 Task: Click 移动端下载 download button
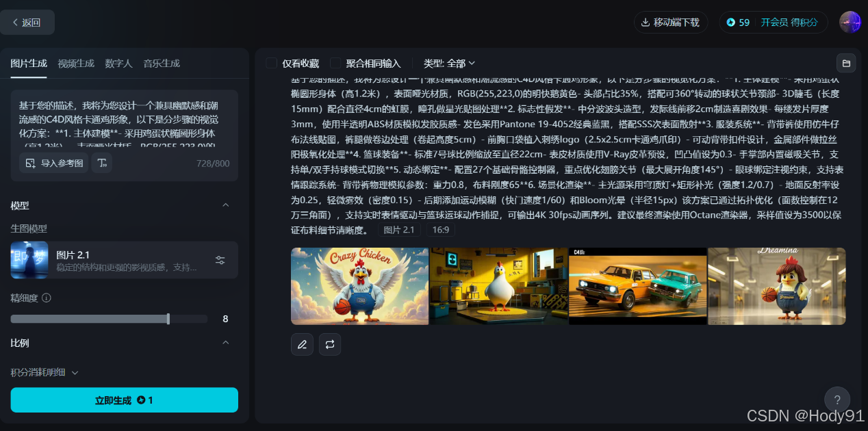[669, 23]
